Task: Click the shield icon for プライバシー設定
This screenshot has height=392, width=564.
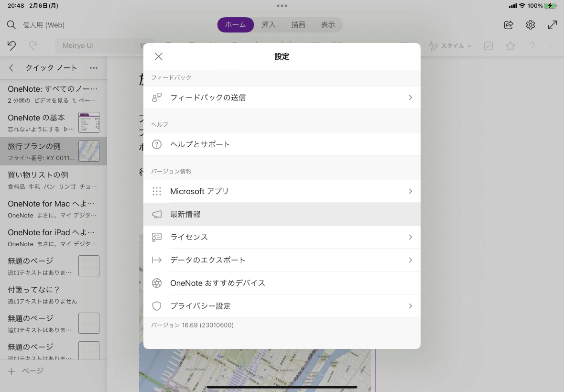Action: [x=156, y=306]
